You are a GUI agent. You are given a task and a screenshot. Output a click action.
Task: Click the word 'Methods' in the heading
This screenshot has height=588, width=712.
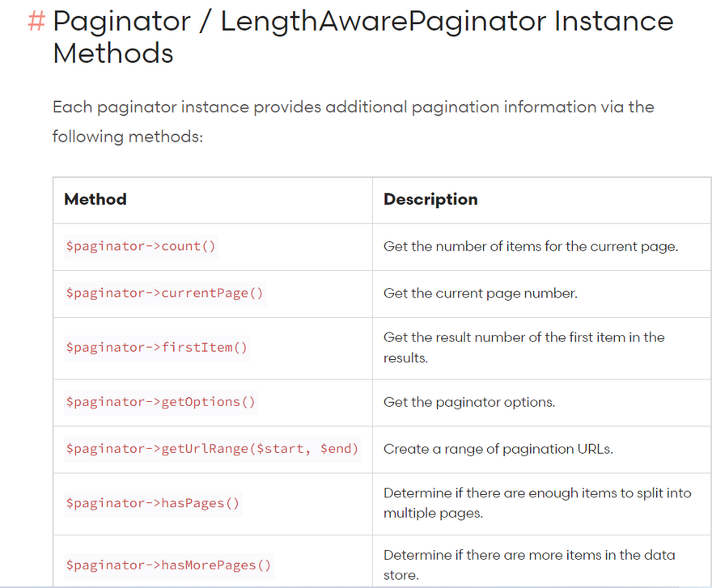[113, 54]
